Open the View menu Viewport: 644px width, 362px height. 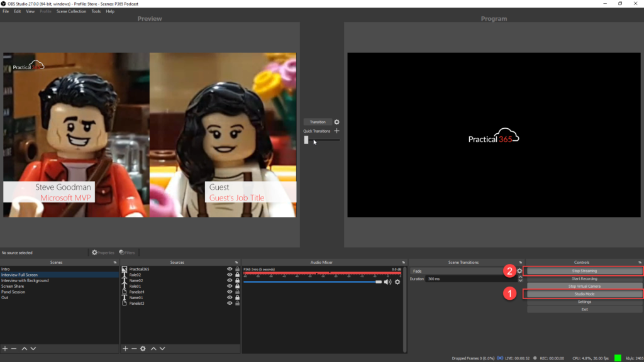30,11
